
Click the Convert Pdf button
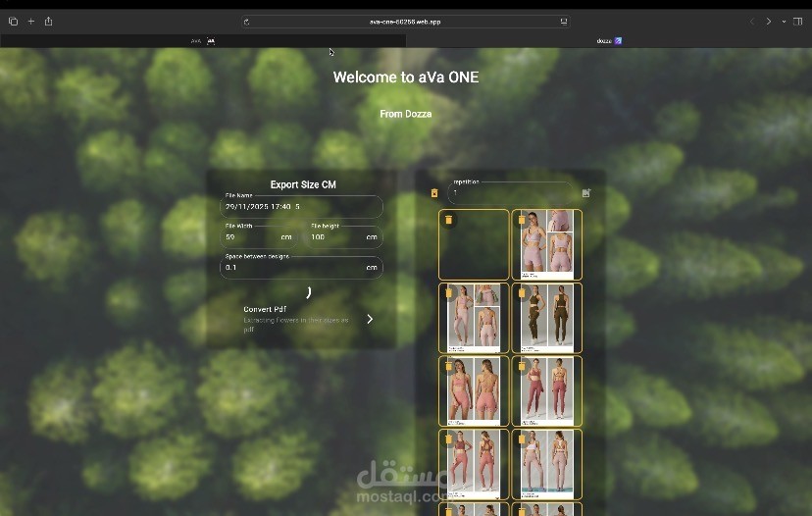pyautogui.click(x=301, y=319)
